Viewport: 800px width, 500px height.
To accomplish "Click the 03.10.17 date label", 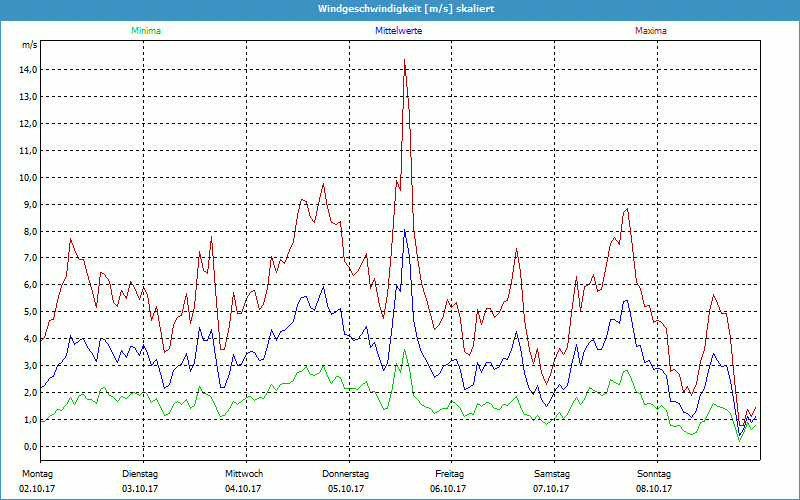I will [140, 489].
